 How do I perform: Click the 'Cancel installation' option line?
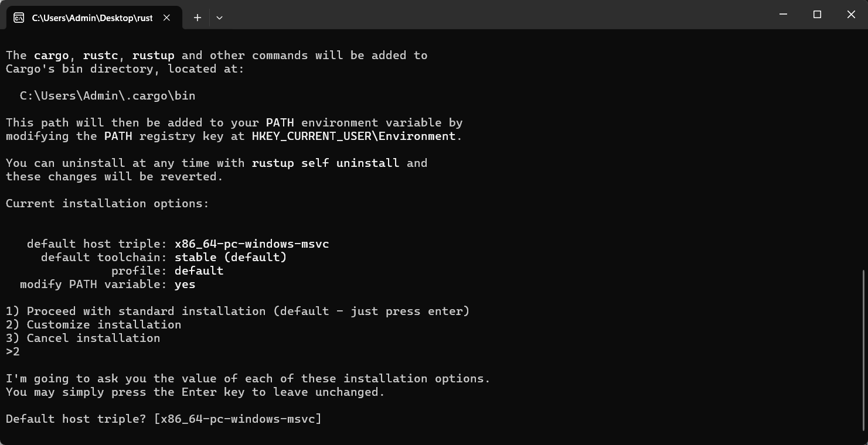pyautogui.click(x=83, y=338)
